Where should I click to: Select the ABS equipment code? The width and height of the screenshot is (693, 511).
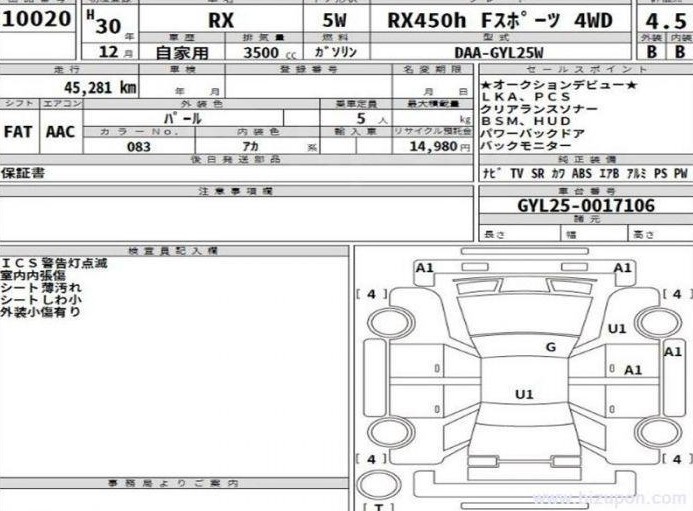(582, 173)
